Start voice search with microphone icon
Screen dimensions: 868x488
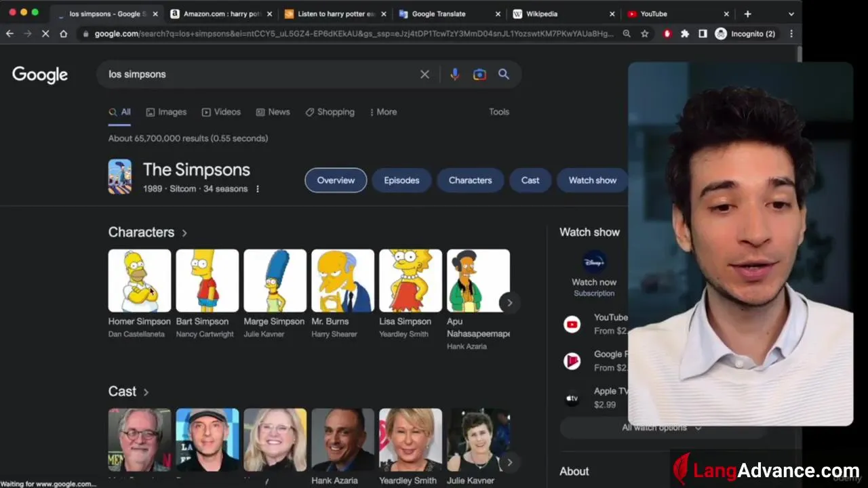point(455,75)
